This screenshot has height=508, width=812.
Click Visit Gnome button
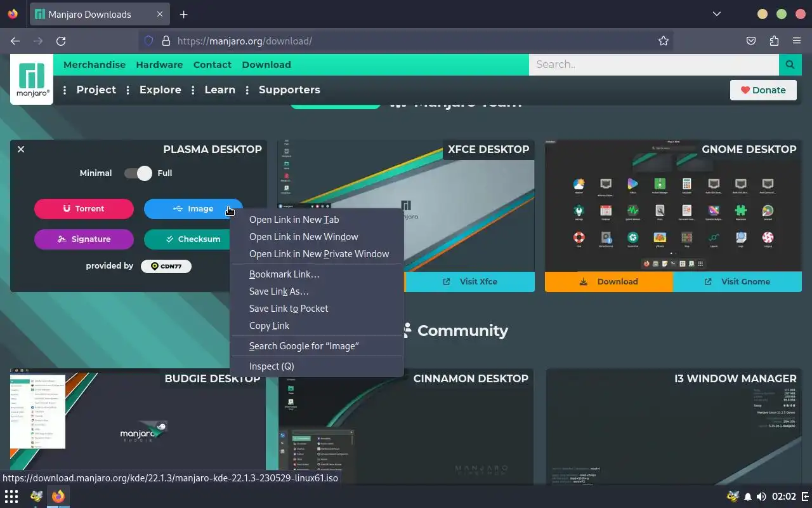point(737,282)
